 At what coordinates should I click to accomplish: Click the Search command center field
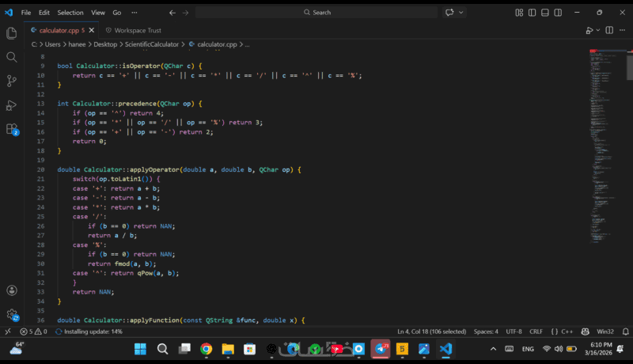click(316, 13)
